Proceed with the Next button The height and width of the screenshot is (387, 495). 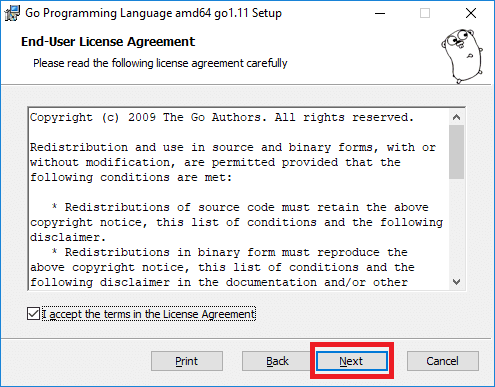coord(352,361)
